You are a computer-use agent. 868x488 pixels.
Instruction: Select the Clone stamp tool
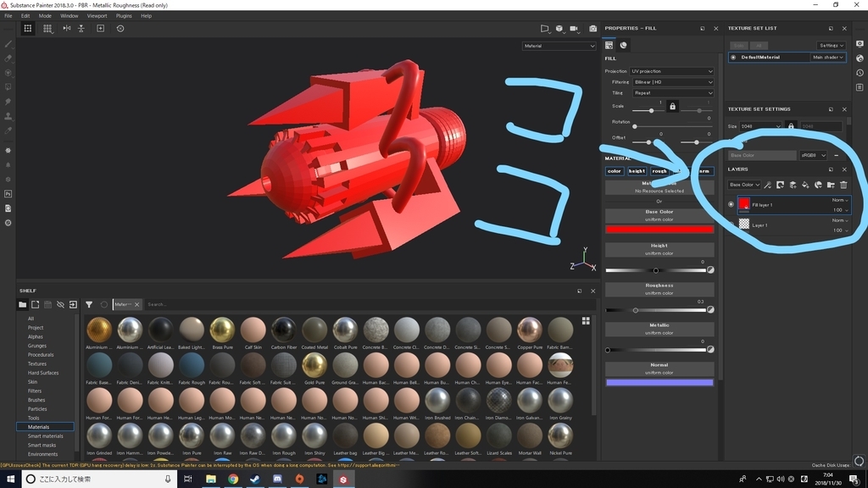coord(8,116)
